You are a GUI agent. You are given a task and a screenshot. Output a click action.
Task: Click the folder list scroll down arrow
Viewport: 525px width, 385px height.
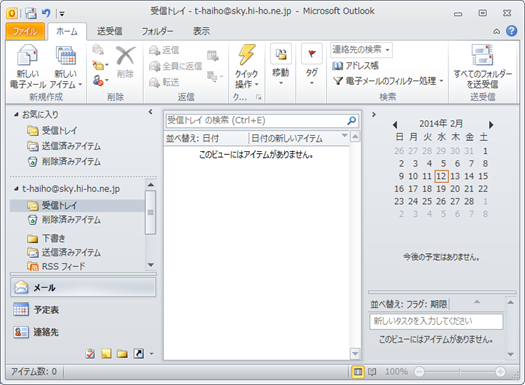(x=151, y=265)
